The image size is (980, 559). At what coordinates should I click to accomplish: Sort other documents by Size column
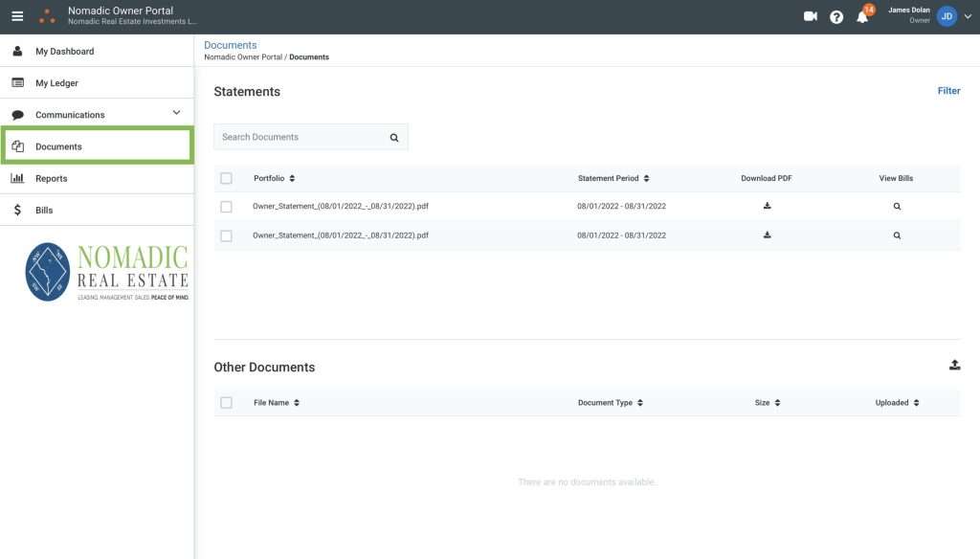768,403
